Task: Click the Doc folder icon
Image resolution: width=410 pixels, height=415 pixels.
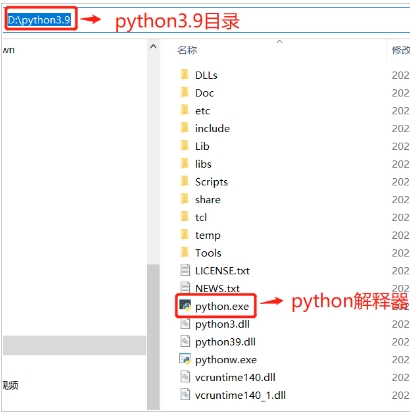Action: coord(184,92)
